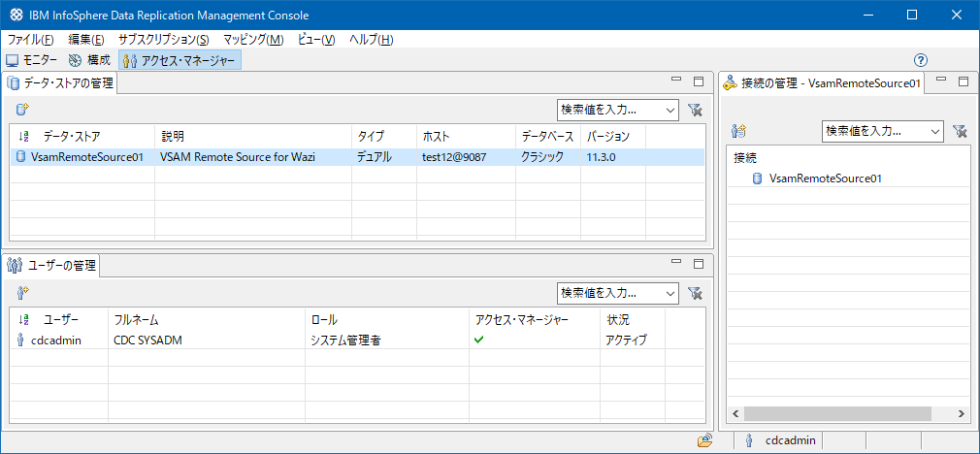Select the データ・ストアの管理 tab
Screen dimensions: 980x454
click(x=60, y=83)
